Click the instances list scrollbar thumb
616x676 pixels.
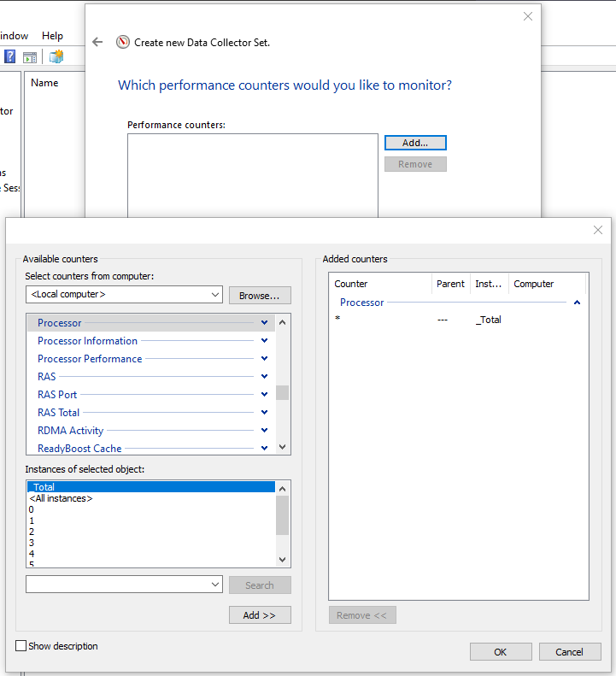pyautogui.click(x=282, y=515)
